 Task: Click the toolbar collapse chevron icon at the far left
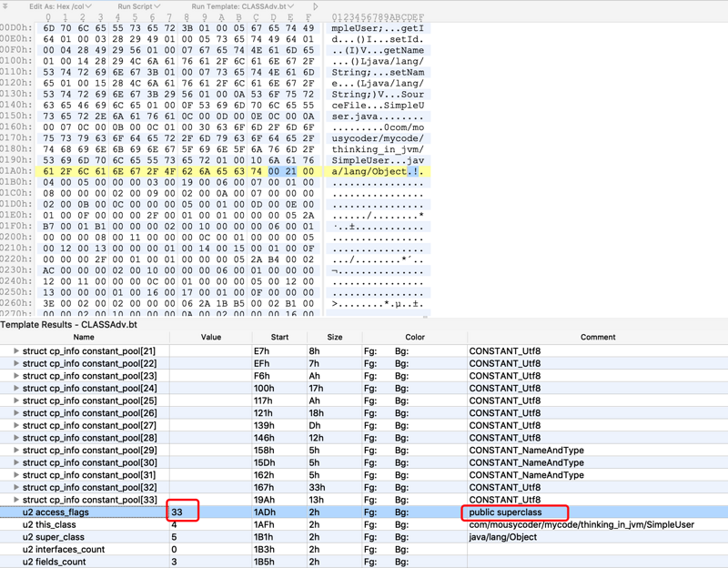5,6
